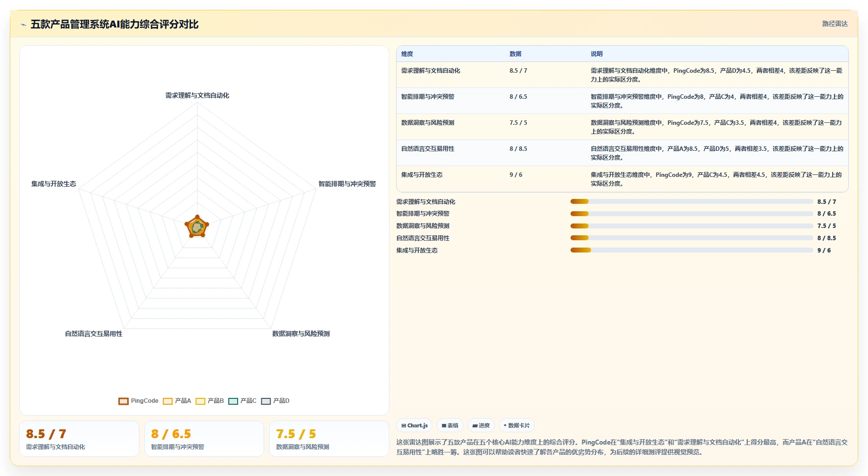Viewport: 868px width, 476px height.
Task: Click the 8 / 8.5 table data cell
Action: coord(518,149)
